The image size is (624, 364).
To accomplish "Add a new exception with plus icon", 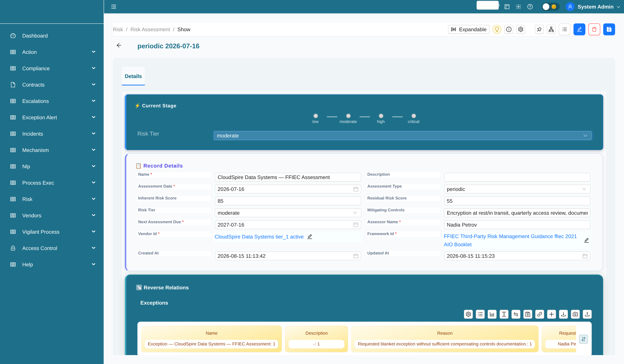I will pyautogui.click(x=551, y=314).
